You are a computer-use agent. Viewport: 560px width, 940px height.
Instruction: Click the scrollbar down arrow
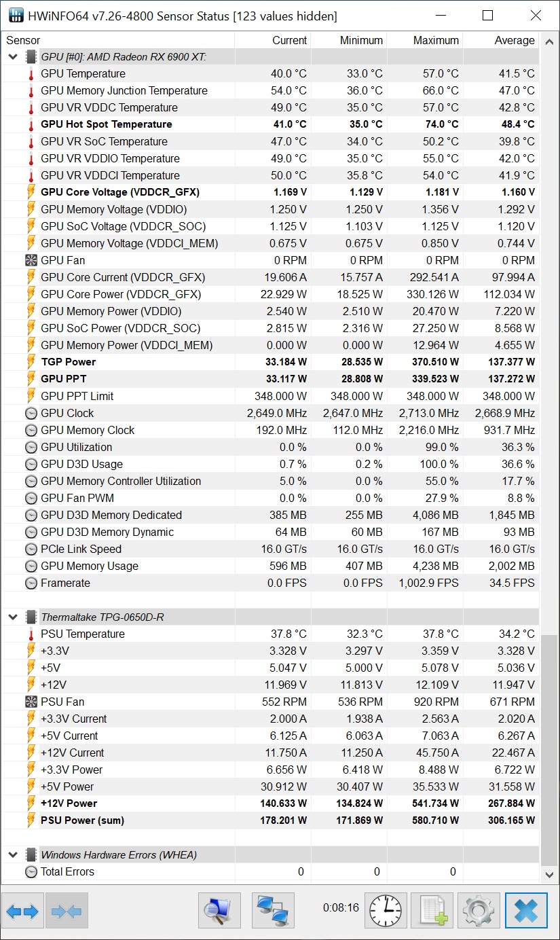[x=550, y=875]
